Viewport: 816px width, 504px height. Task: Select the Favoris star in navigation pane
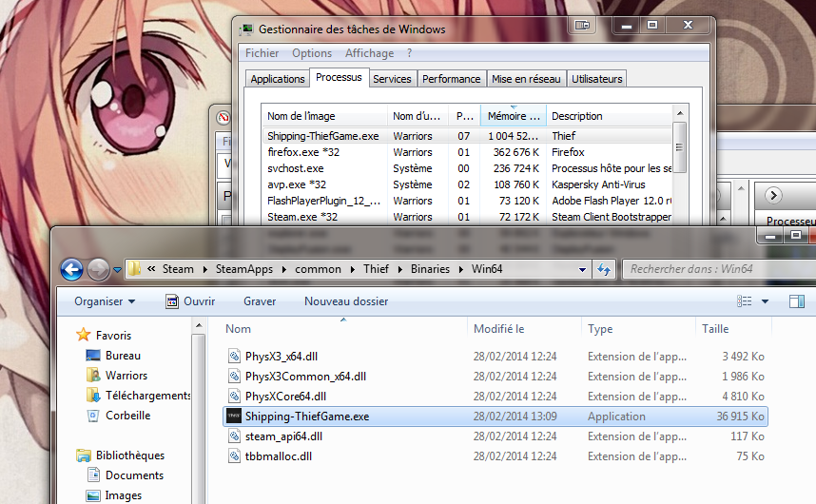(84, 335)
